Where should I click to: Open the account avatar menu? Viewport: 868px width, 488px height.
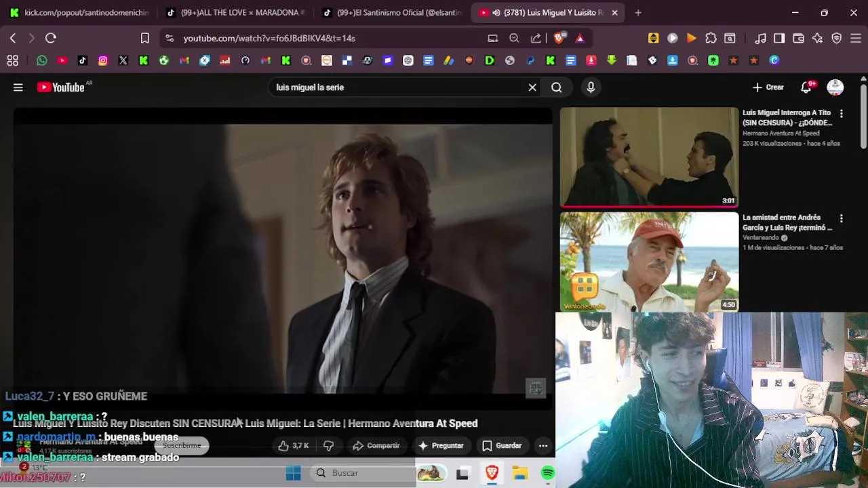[x=835, y=87]
